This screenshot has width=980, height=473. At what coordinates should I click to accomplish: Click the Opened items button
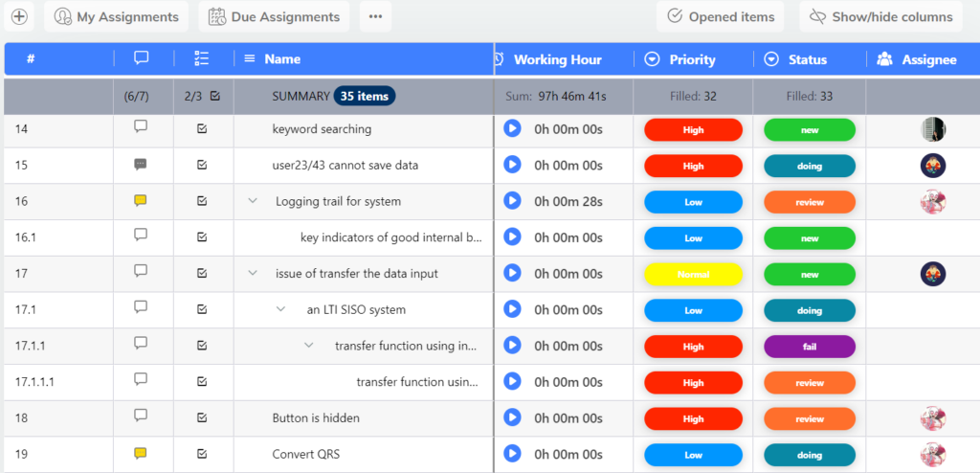tap(721, 16)
